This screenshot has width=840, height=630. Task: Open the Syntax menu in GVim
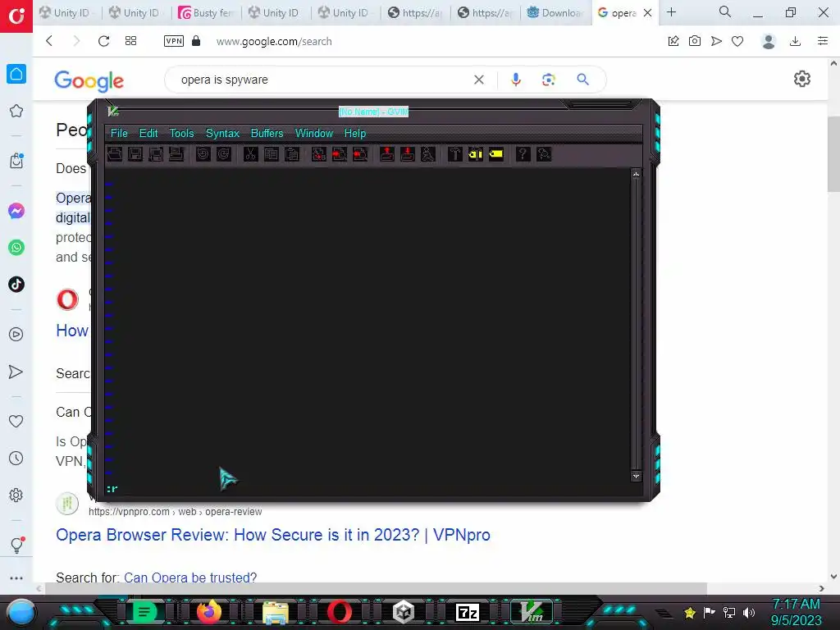coord(222,134)
